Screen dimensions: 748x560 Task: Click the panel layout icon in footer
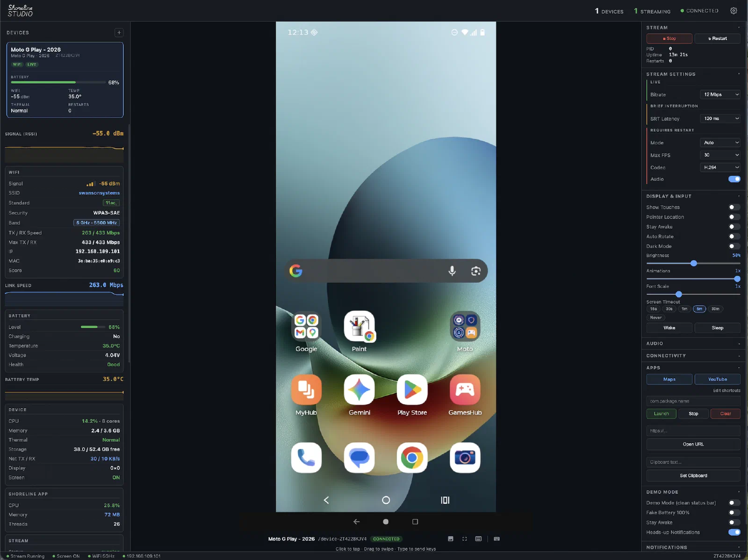[478, 539]
